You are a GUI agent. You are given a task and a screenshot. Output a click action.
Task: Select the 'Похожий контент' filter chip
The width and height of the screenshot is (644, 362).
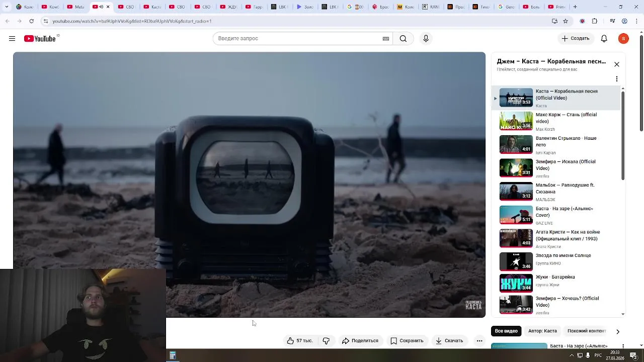click(587, 331)
